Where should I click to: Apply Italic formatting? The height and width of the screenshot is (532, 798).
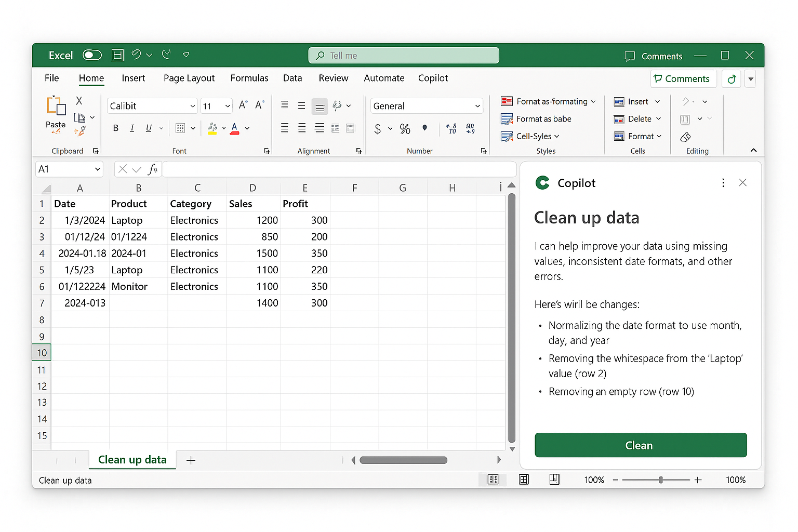pyautogui.click(x=132, y=128)
